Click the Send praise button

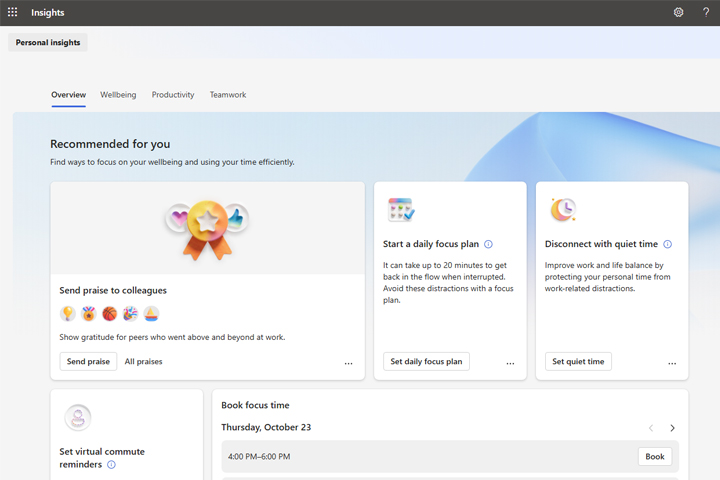[x=88, y=362]
